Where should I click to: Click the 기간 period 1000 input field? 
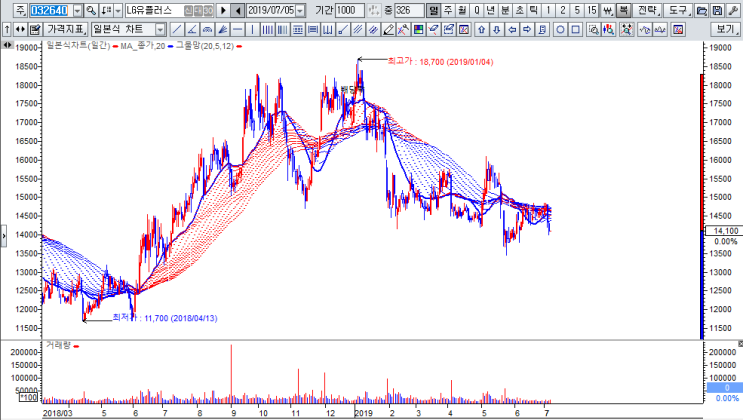(x=349, y=10)
